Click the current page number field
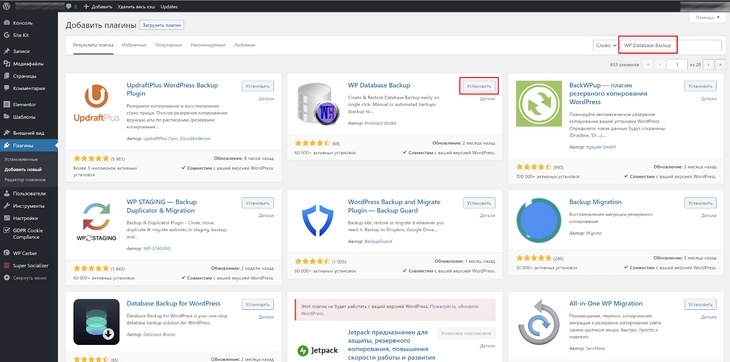Screen dimensions: 730x362 click(x=676, y=65)
